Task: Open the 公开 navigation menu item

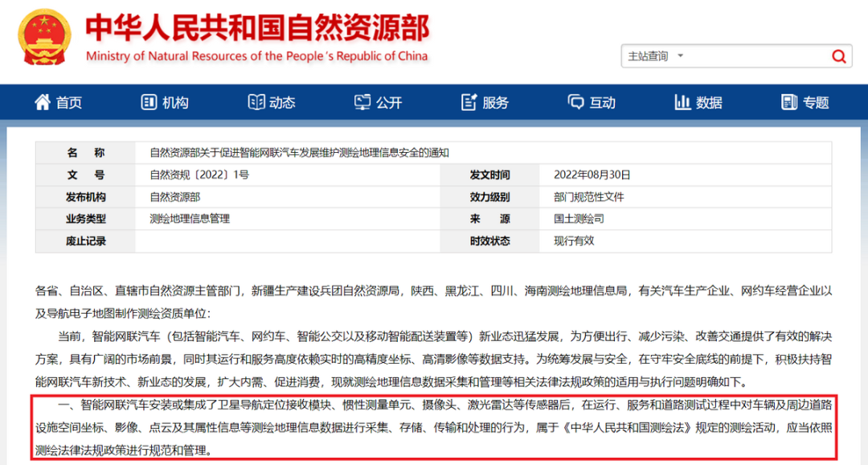Action: point(379,102)
